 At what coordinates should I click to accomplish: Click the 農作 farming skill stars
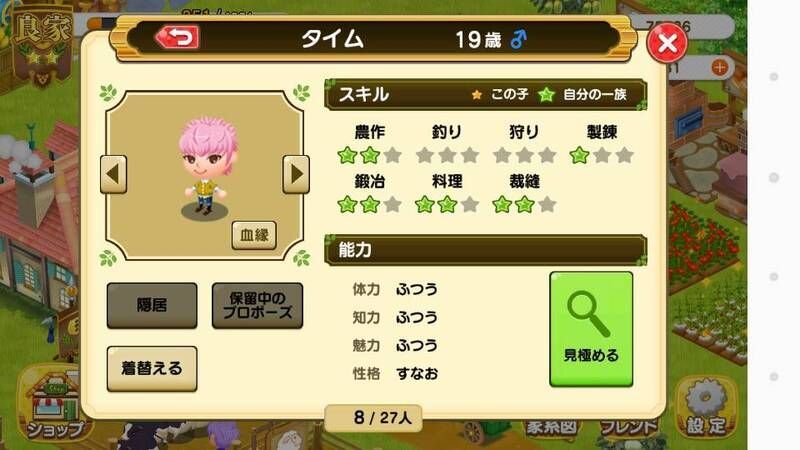(369, 155)
